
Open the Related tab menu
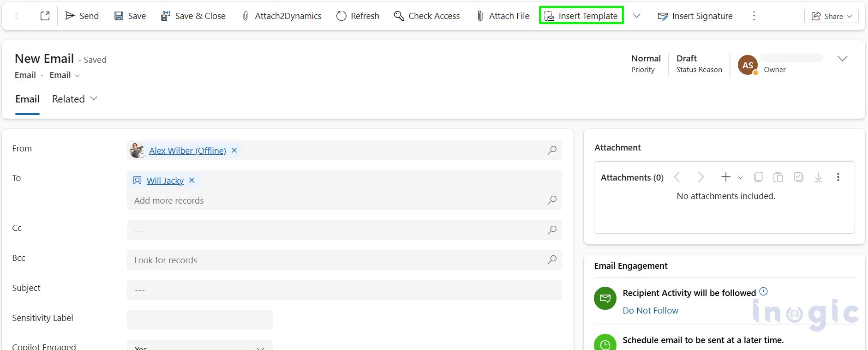[75, 99]
